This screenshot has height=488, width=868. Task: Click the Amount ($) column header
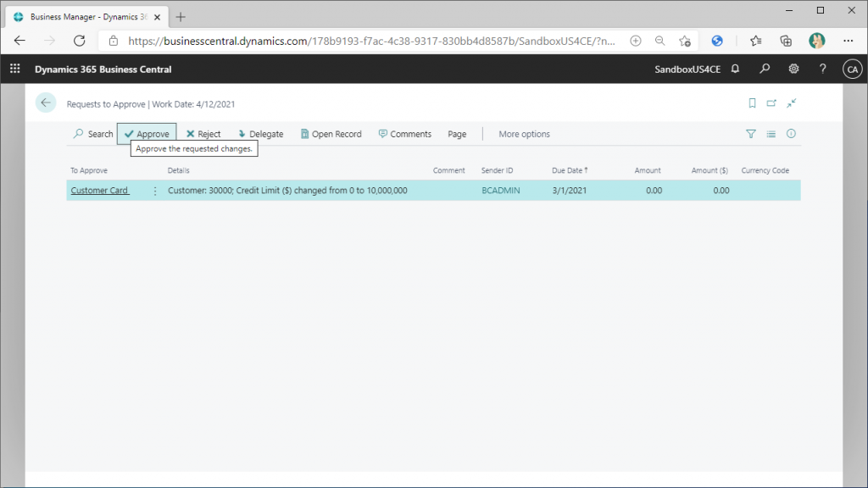pos(709,170)
